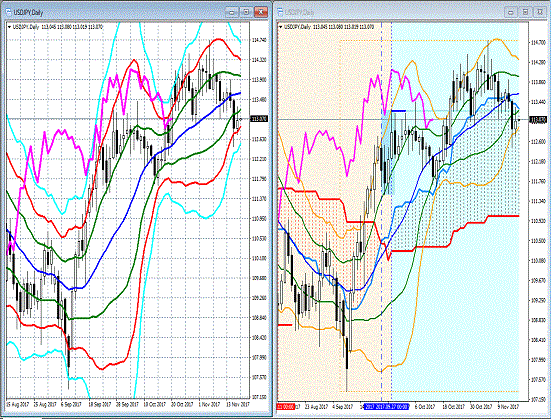This screenshot has height=419, width=551.
Task: Click the 18 Sep 2017 date on left time axis
Action: pos(99,404)
